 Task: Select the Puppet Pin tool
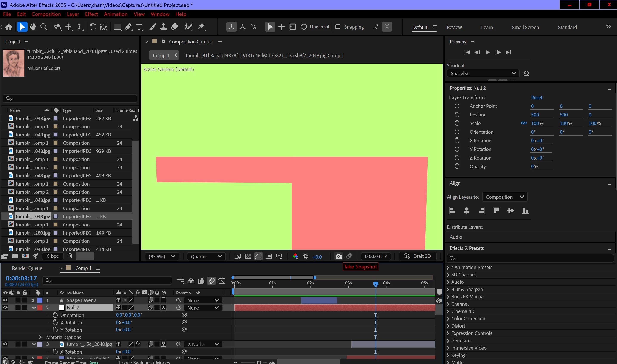[x=201, y=27]
